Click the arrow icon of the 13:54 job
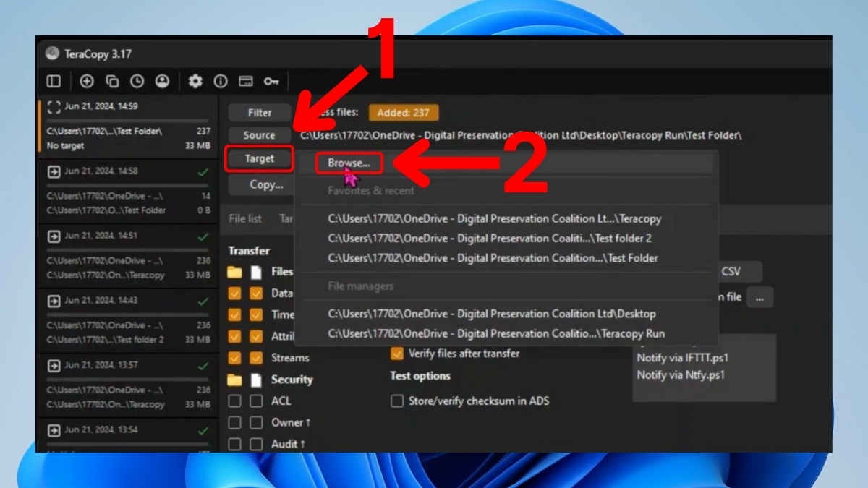 click(54, 430)
